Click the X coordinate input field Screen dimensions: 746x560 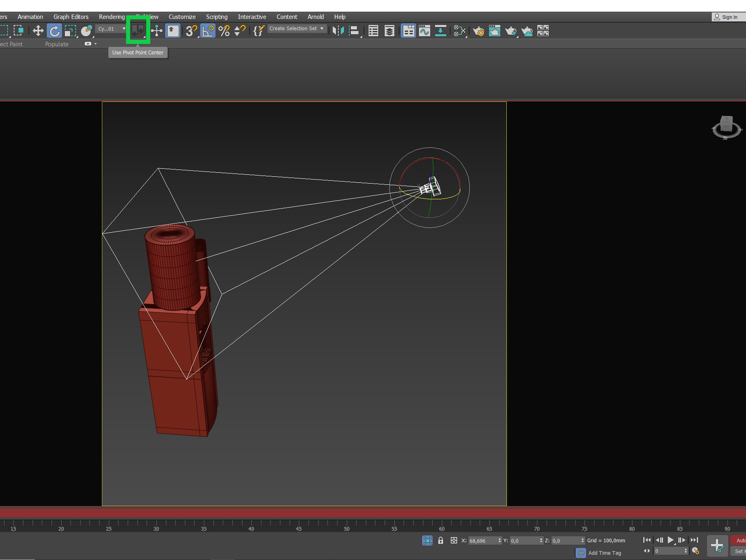point(483,541)
